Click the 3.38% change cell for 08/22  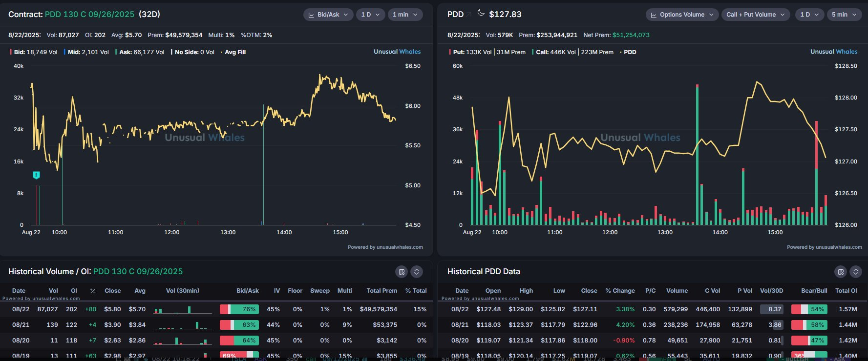click(x=625, y=309)
